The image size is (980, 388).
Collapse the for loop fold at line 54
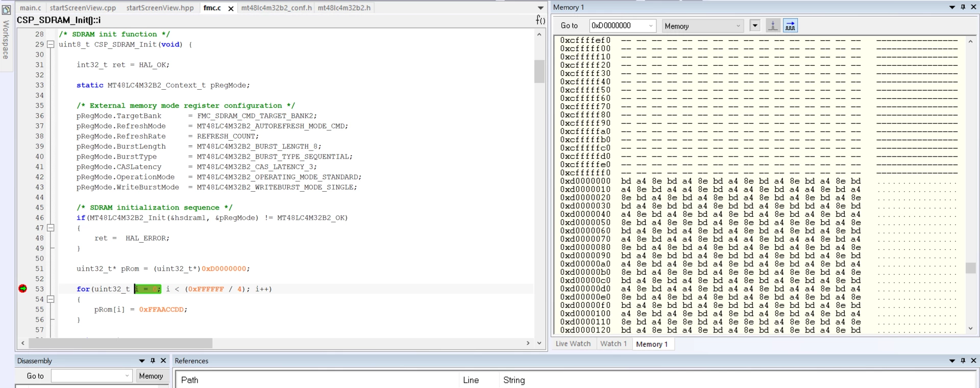tap(51, 299)
